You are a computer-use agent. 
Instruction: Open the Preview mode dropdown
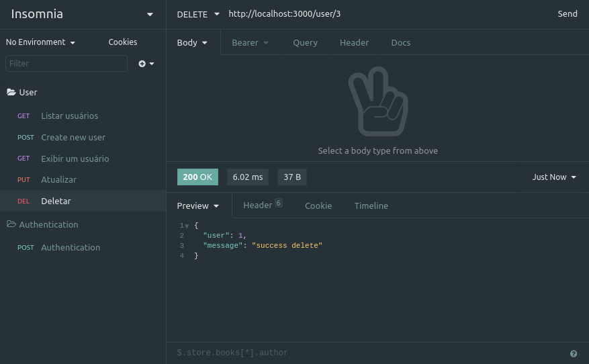coord(198,206)
